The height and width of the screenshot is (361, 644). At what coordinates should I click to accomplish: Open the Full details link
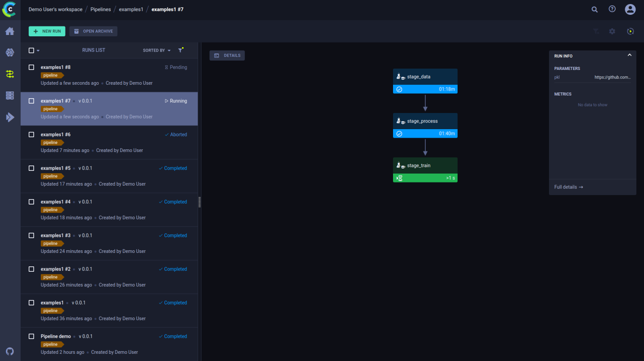pyautogui.click(x=568, y=187)
